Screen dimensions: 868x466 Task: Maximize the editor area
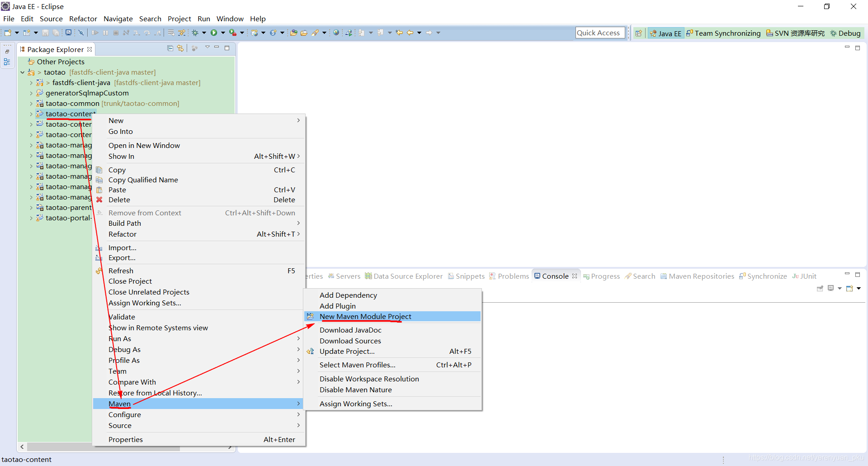(858, 48)
